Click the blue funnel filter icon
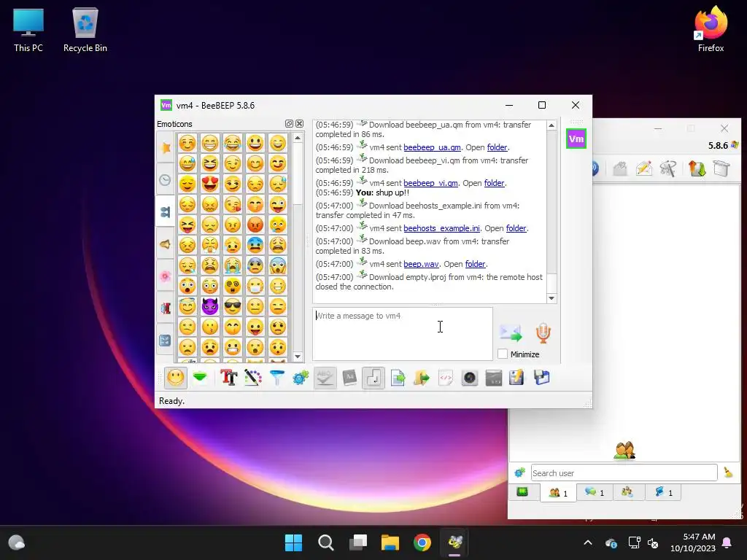 pyautogui.click(x=276, y=378)
